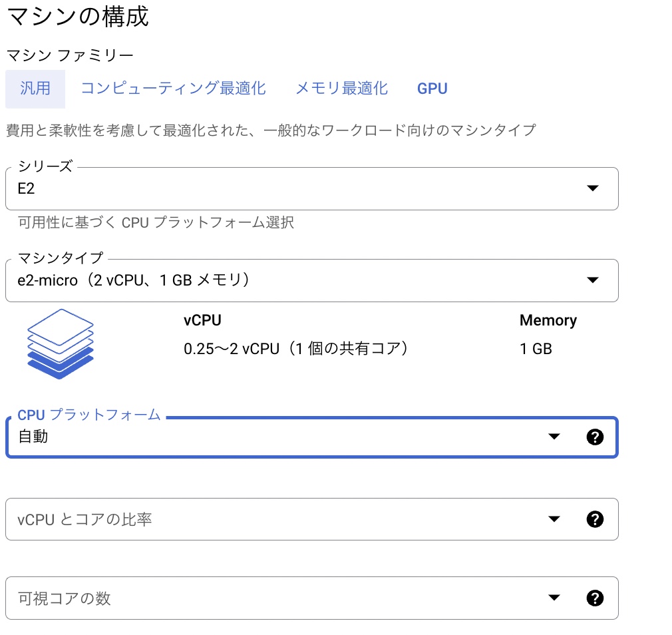The height and width of the screenshot is (635, 672).
Task: Click the caret arrow in the マシンタイプ field
Action: click(592, 280)
